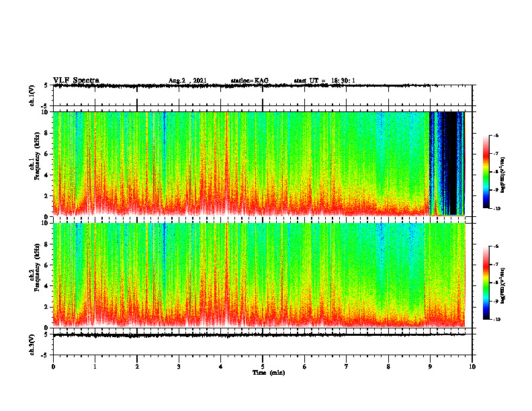
Task: Click the '-10' label on ch.2 color bar
Action: (496, 319)
